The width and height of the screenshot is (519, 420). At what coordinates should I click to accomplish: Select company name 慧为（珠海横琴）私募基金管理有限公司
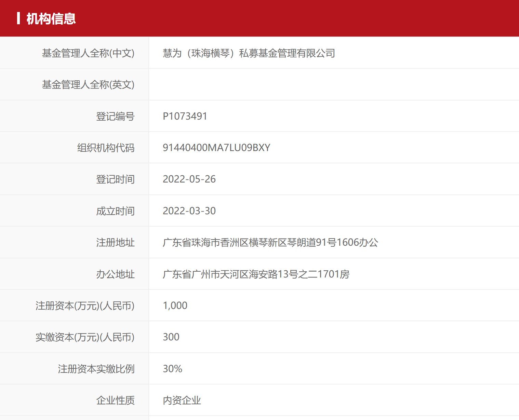point(249,53)
